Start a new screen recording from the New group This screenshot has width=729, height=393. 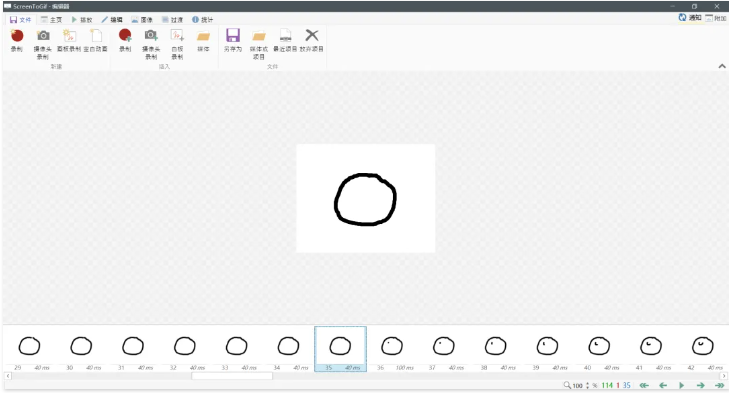17,41
